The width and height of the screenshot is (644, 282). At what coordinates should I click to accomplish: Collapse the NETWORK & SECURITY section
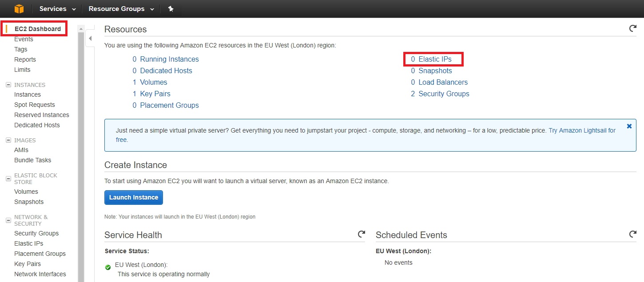pos(8,220)
